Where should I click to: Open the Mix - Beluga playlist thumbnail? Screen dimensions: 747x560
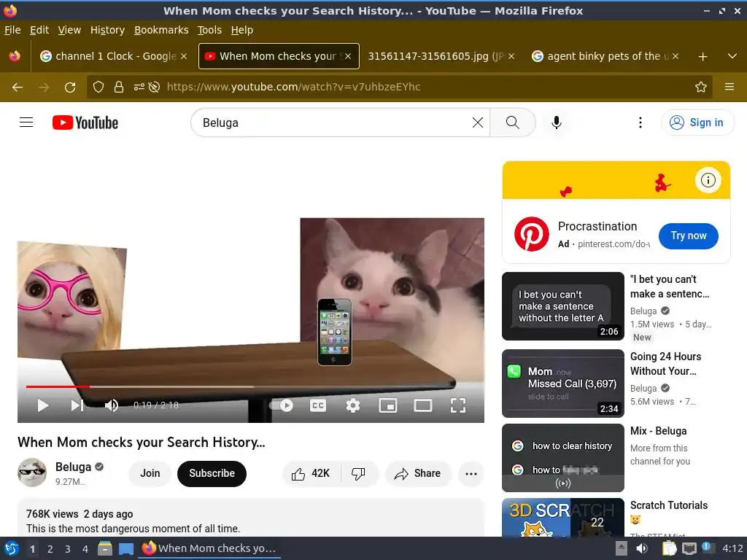[563, 458]
